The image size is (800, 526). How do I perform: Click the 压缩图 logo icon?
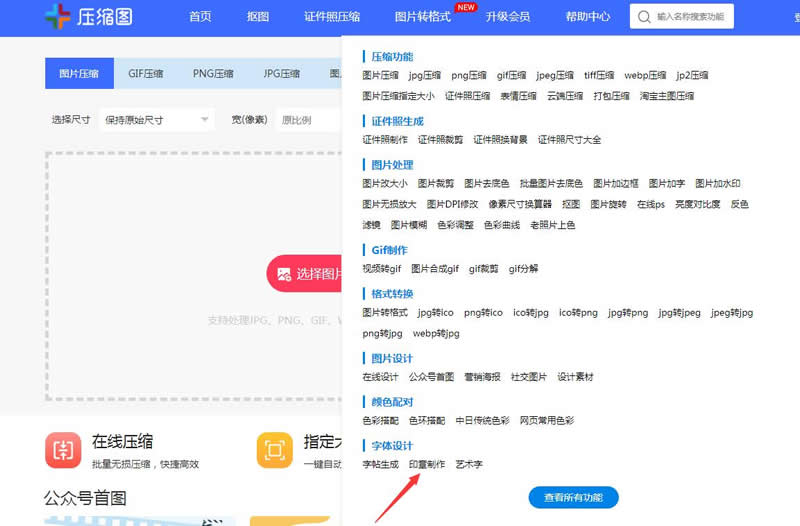point(58,17)
